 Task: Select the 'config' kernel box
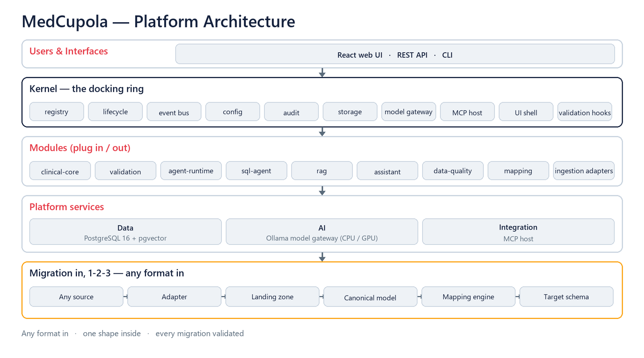click(x=233, y=112)
